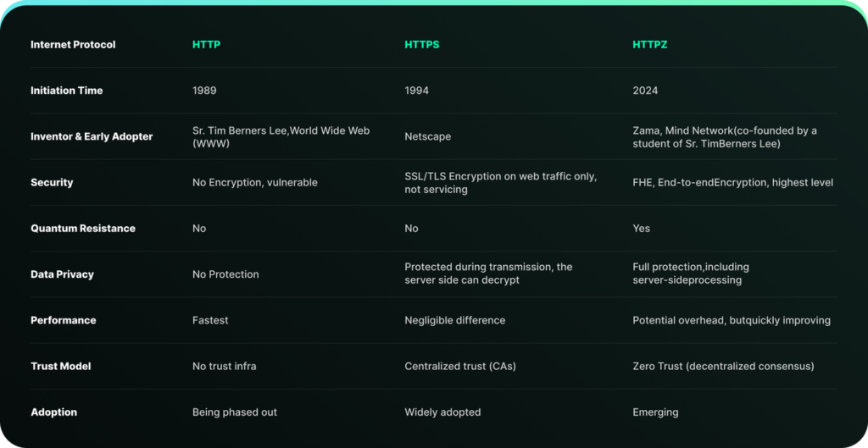868x448 pixels.
Task: Click the green HTTPS column header
Action: click(421, 45)
